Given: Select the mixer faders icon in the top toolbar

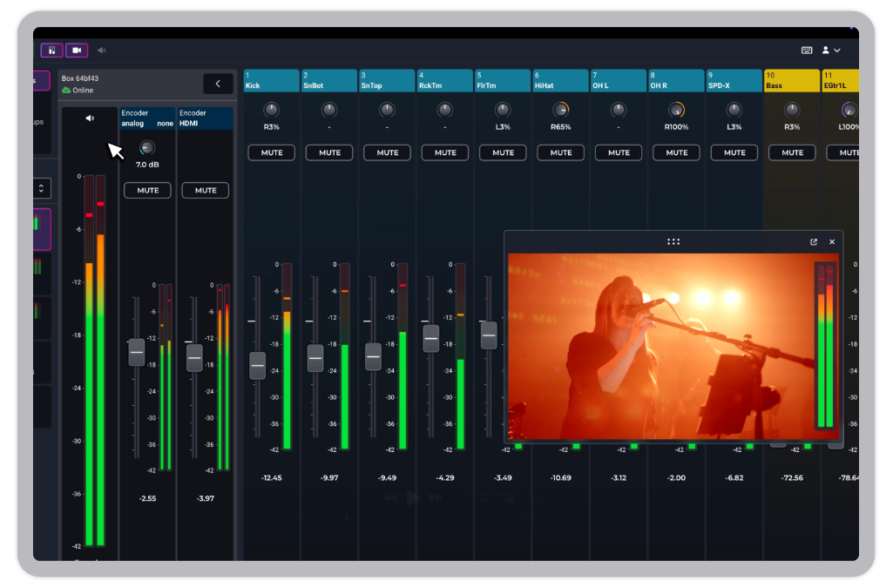Looking at the screenshot, I should click(51, 50).
